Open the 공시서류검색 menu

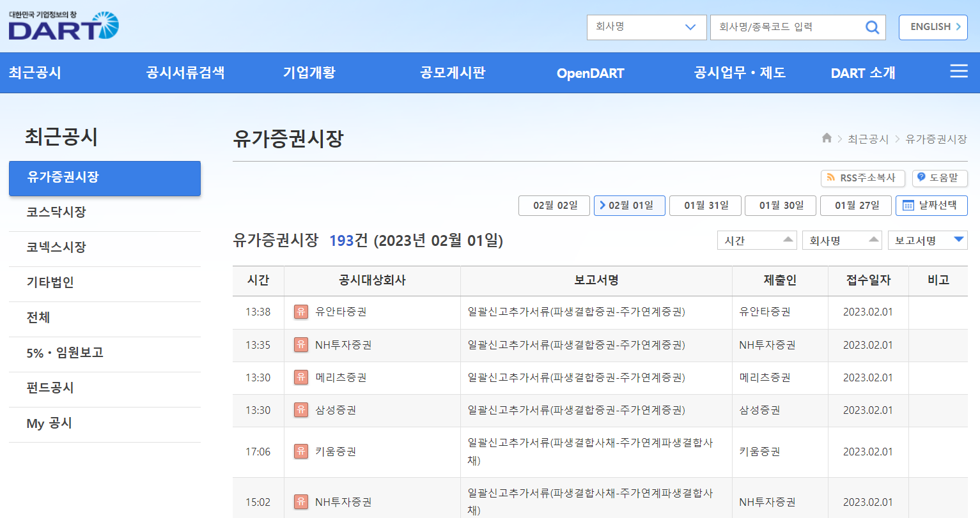[185, 73]
